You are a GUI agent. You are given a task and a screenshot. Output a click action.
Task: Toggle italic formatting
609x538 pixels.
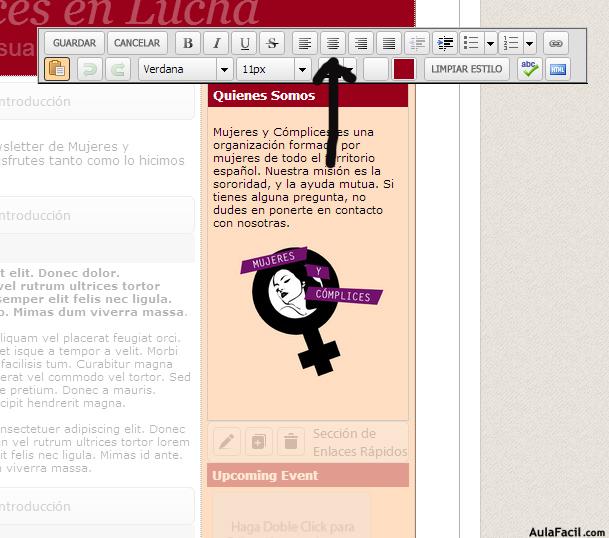[x=216, y=43]
